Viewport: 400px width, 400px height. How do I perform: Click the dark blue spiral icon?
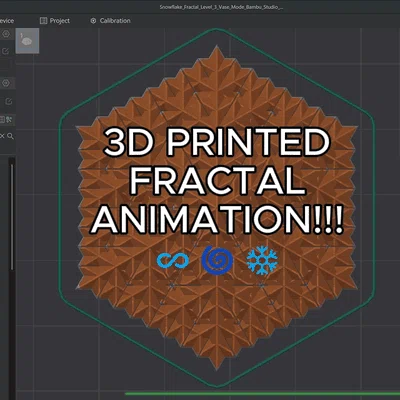point(217,260)
